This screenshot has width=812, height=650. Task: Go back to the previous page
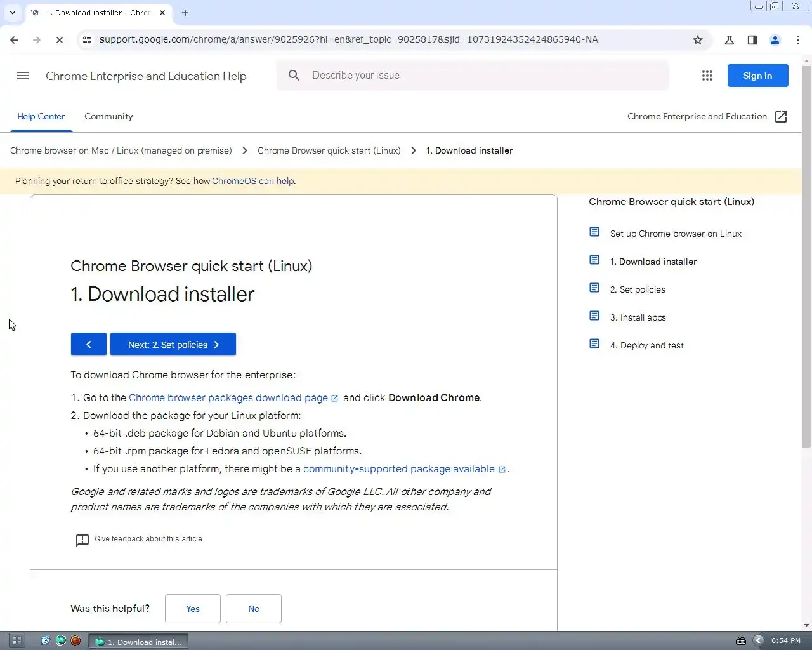click(x=14, y=39)
